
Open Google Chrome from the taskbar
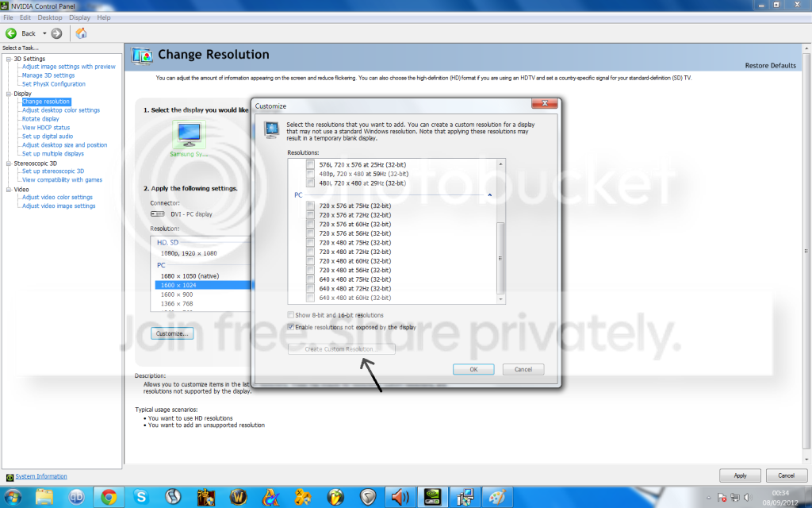click(x=109, y=497)
